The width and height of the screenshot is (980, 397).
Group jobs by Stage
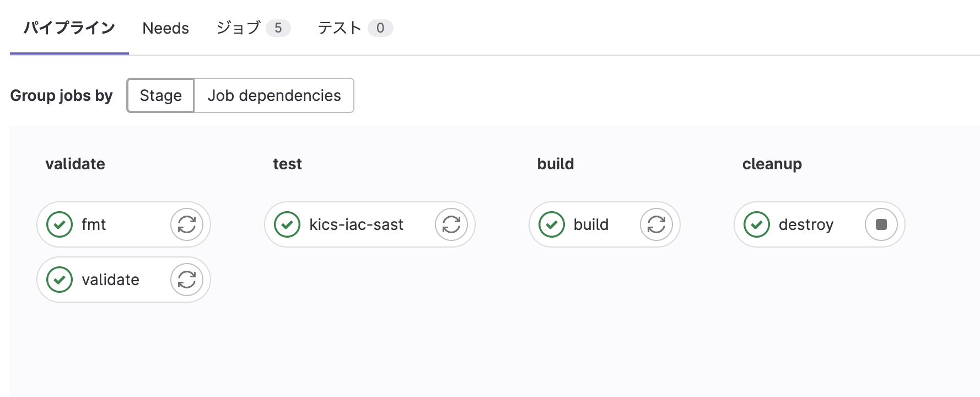160,95
